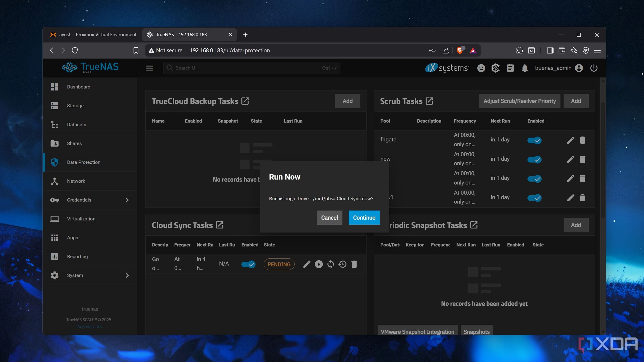Click the Search UI field
Screen dimensions: 644x362
coord(252,68)
